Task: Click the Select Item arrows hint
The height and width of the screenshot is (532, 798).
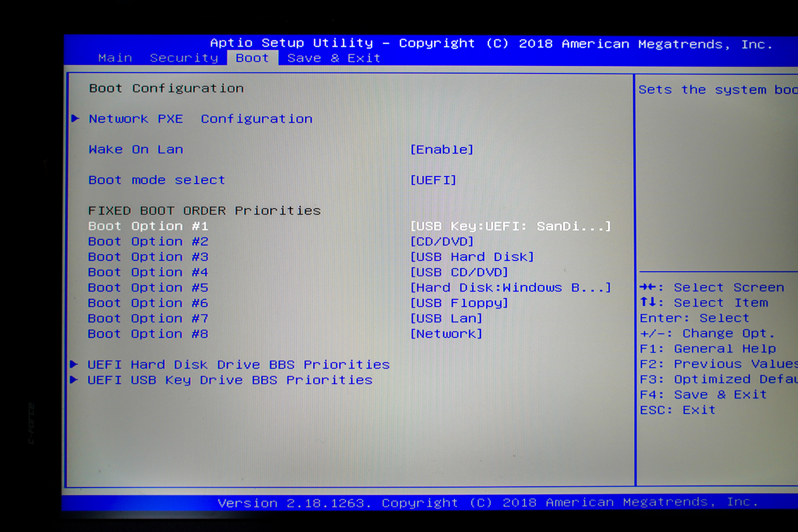Action: coord(704,303)
